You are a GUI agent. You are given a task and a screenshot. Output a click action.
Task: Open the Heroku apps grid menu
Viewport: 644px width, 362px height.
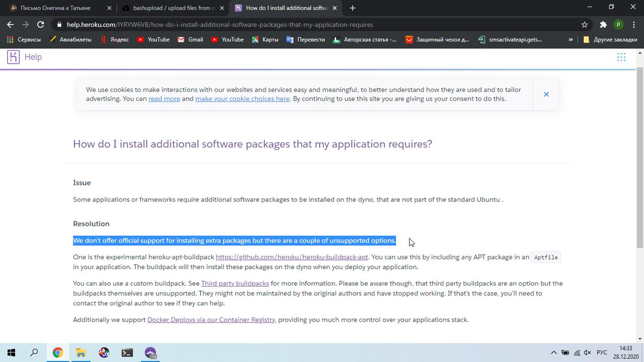(621, 57)
